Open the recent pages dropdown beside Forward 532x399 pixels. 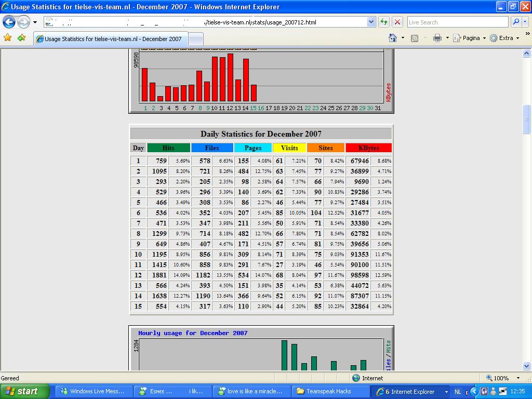click(x=35, y=22)
